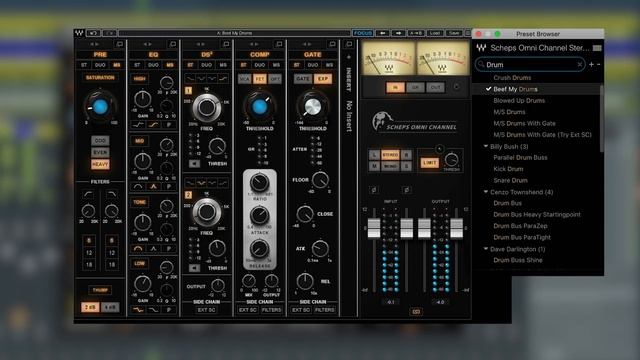Select Blowed Up Drums preset
This screenshot has width=640, height=360.
tap(519, 100)
